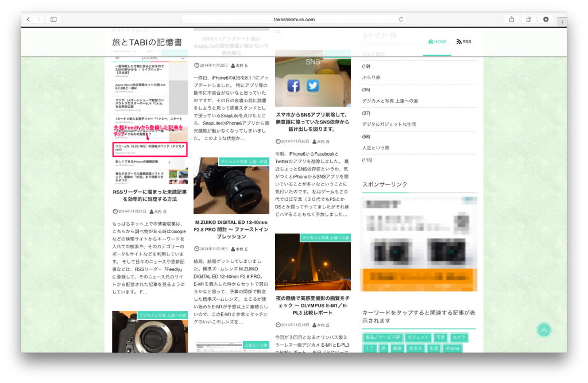
Task: Open a new tab with the plus button
Action: tap(562, 22)
